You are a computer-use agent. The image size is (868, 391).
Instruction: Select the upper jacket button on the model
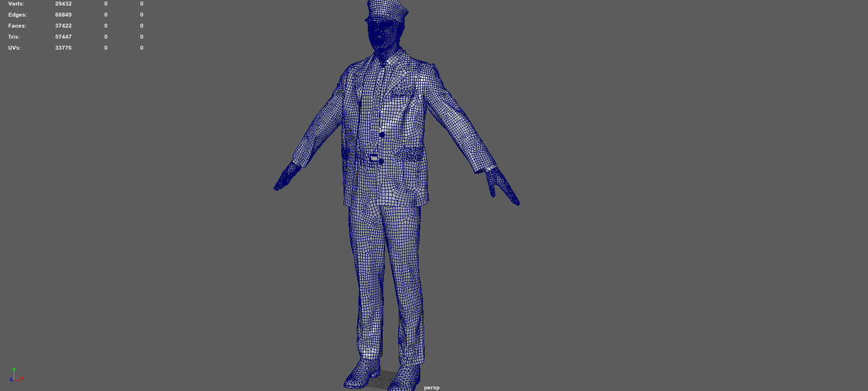[x=381, y=135]
